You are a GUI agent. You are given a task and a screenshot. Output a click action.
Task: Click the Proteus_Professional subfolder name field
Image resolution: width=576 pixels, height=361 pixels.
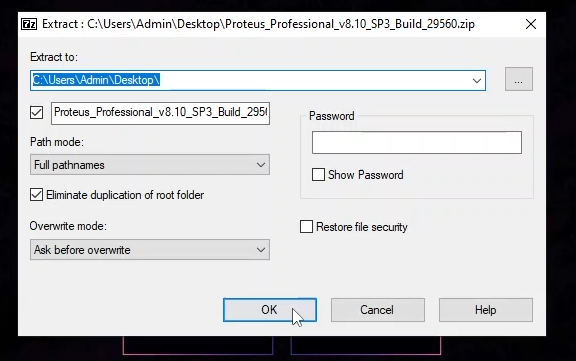[x=161, y=113]
